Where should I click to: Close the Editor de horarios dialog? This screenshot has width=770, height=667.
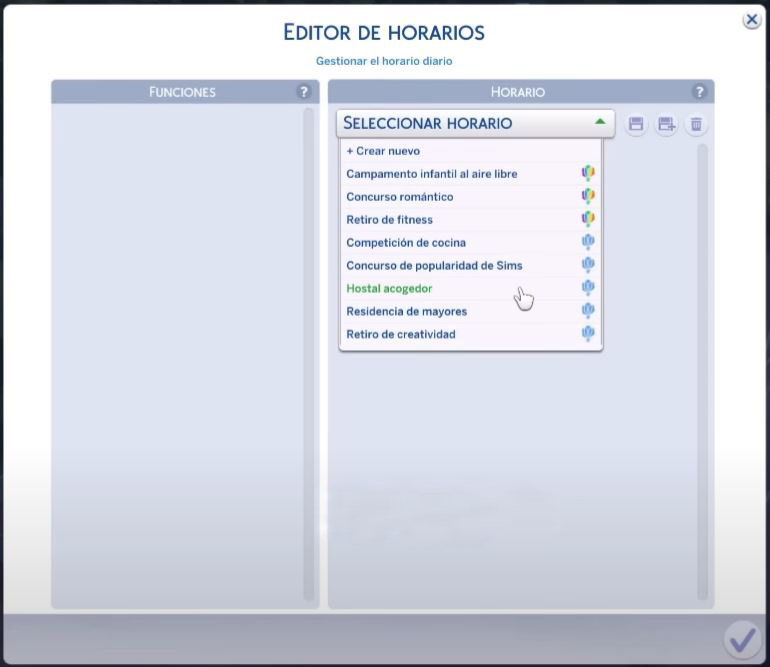751,20
